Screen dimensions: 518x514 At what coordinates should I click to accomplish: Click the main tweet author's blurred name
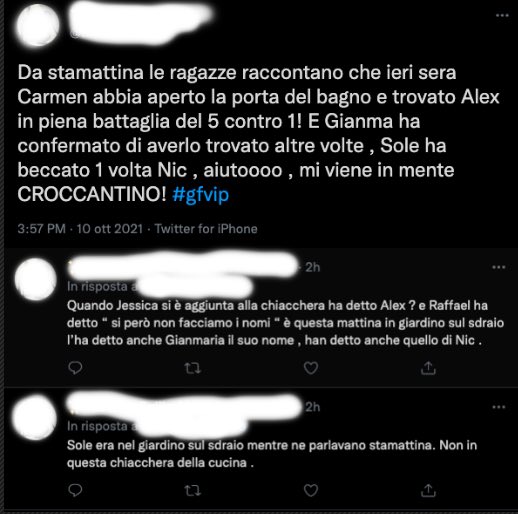(140, 23)
